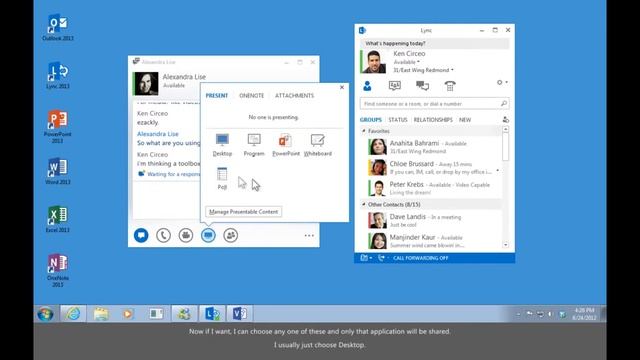Viewport: 640px width, 360px height.
Task: Open the Available status dropdown
Action: click(407, 62)
